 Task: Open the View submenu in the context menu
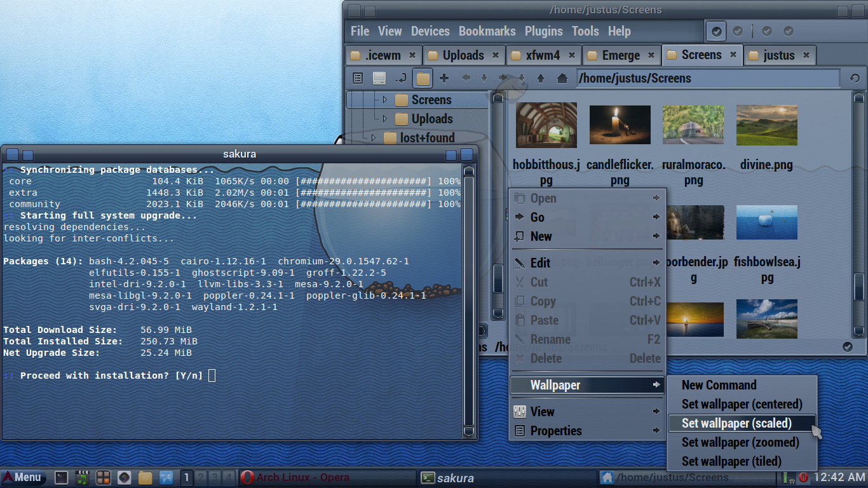pos(587,412)
